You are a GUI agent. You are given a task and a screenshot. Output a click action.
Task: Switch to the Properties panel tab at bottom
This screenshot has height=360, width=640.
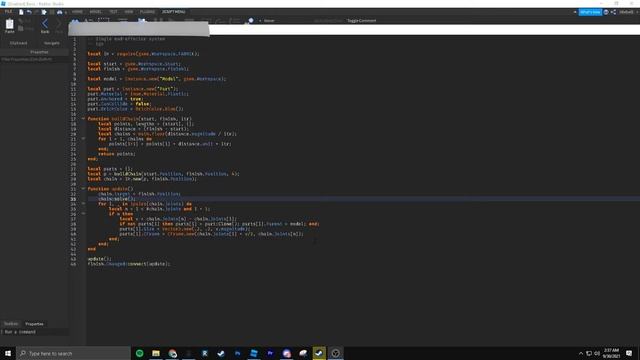[x=34, y=324]
